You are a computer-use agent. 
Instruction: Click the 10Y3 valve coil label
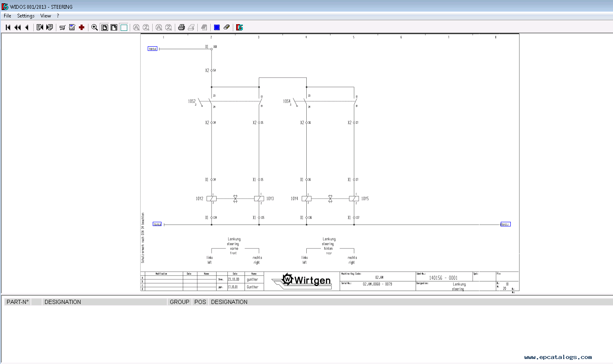tap(270, 199)
